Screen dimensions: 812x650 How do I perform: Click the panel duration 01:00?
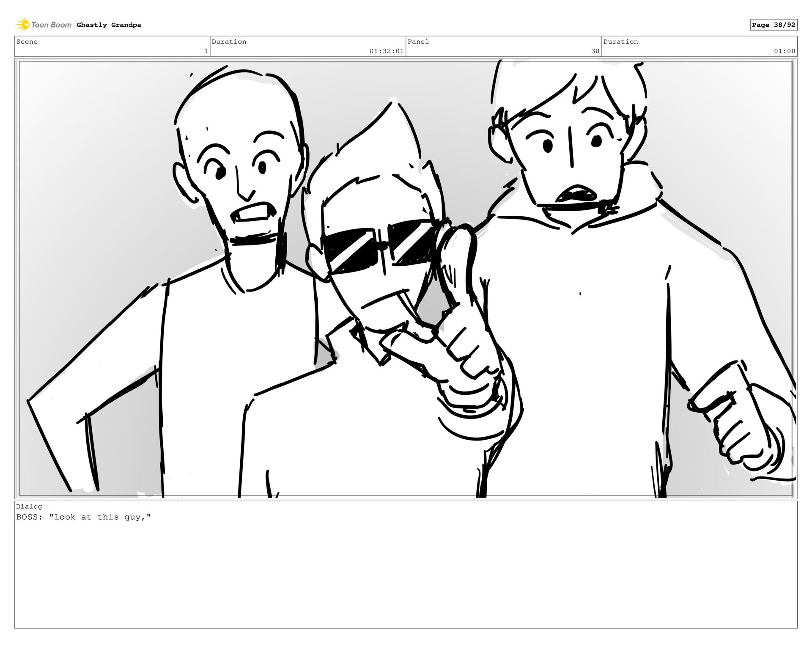tap(785, 51)
